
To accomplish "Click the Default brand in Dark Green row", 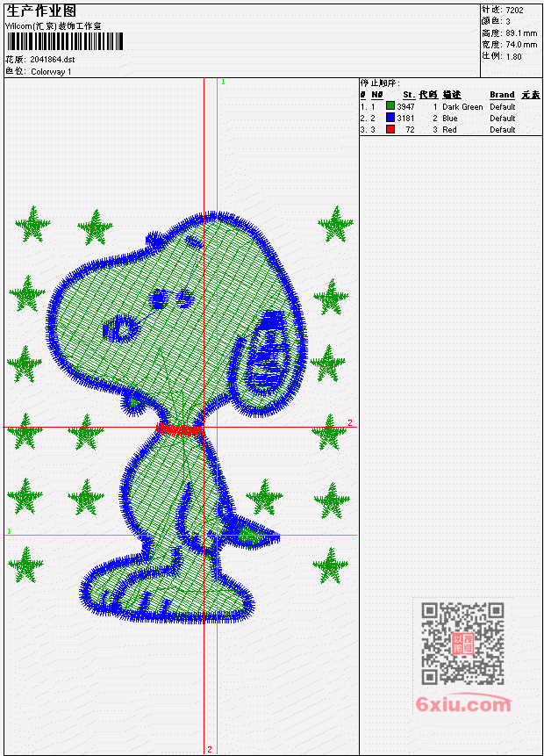I will pyautogui.click(x=502, y=106).
